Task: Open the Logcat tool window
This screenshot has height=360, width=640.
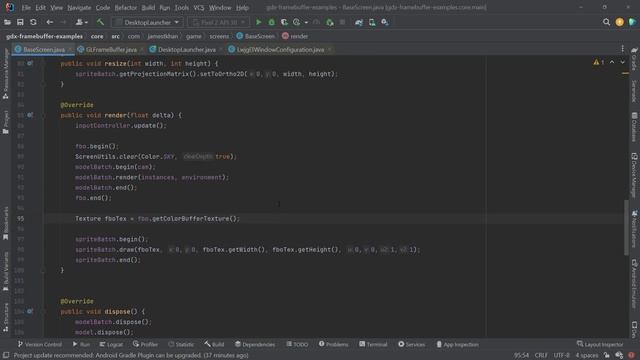Action: [111, 344]
